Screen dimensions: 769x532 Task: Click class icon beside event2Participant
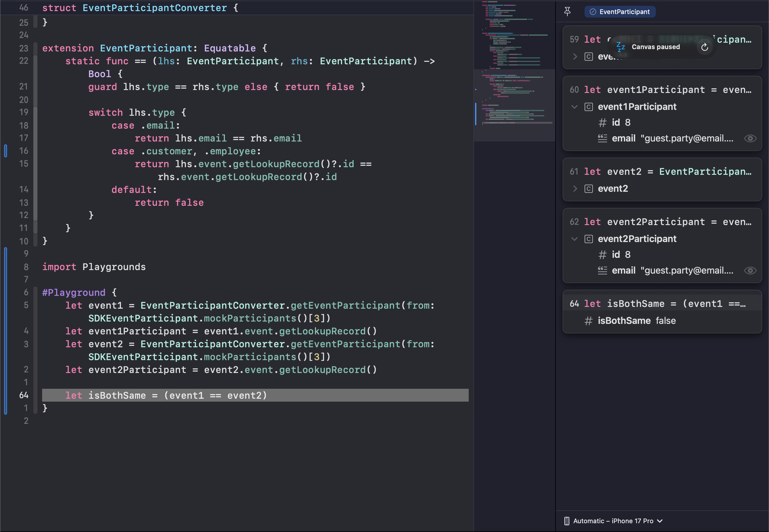[588, 239]
